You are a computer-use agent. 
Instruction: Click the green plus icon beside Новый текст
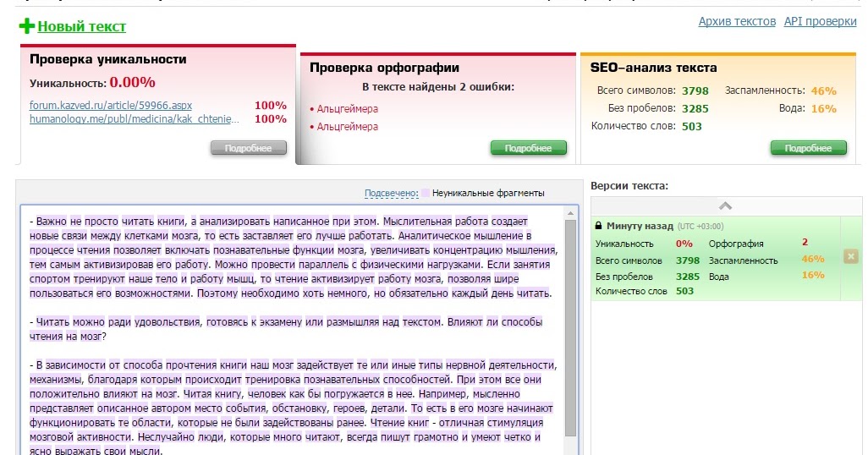click(x=27, y=26)
